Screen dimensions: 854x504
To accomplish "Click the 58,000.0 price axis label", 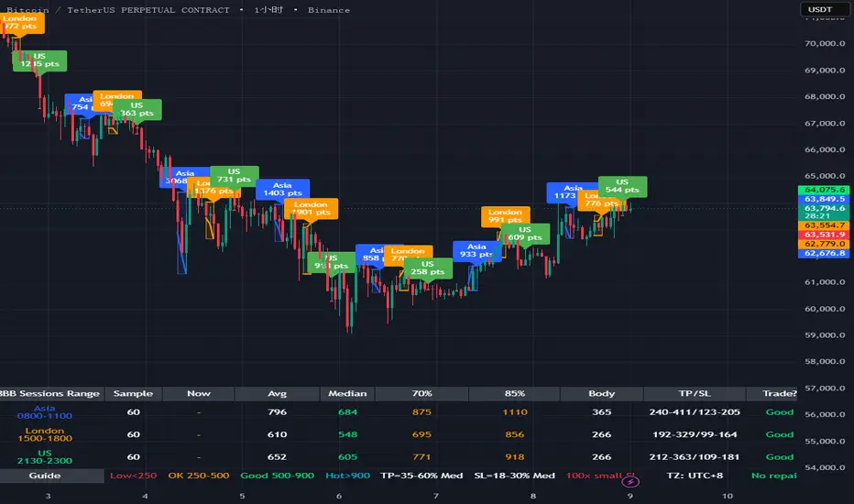I will click(x=825, y=361).
